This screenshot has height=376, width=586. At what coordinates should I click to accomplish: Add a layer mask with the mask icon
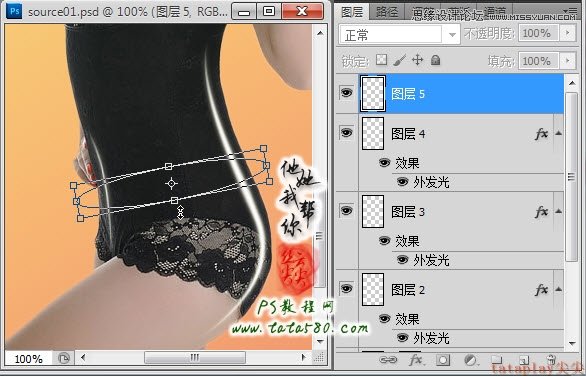click(443, 360)
